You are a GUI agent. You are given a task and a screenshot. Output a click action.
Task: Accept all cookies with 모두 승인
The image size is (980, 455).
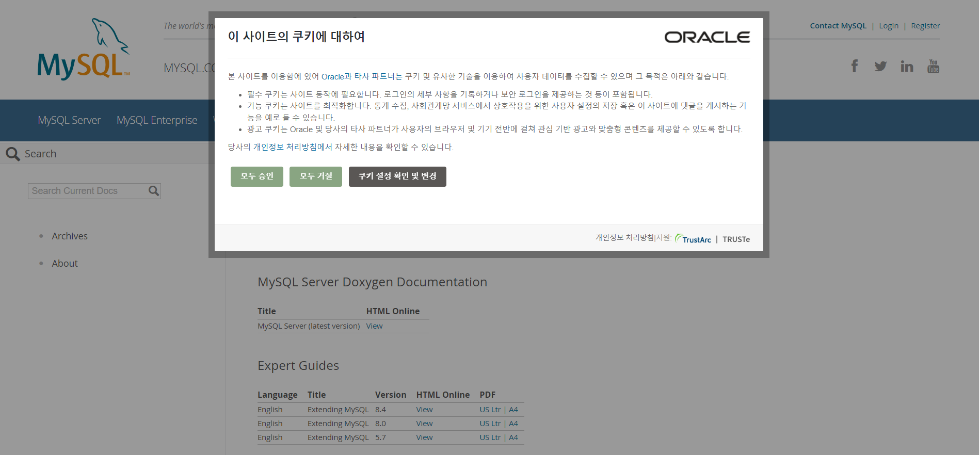[256, 176]
